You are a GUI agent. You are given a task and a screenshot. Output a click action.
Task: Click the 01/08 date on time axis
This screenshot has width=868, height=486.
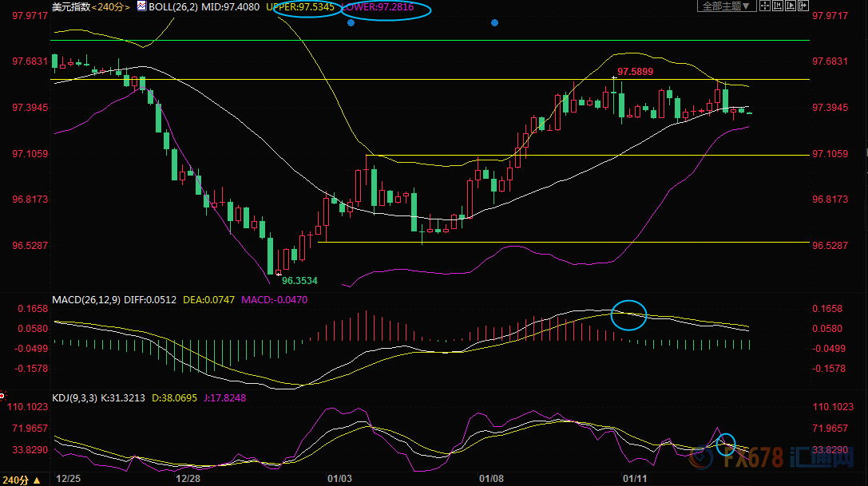(491, 479)
